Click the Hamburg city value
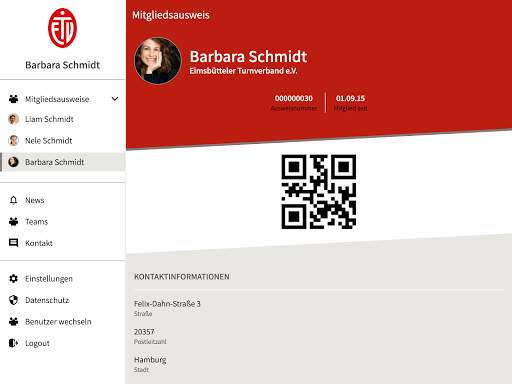Viewport: 512px width, 384px height. click(150, 360)
